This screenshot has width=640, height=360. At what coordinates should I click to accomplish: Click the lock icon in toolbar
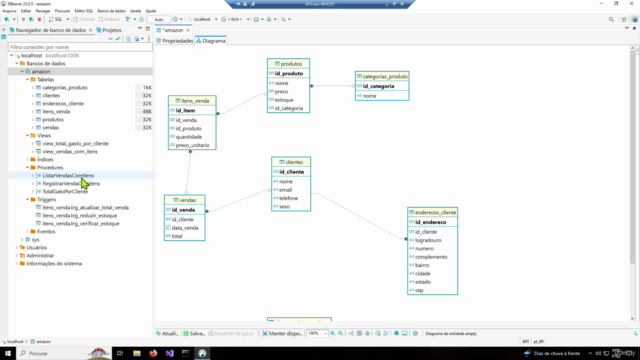(x=141, y=19)
